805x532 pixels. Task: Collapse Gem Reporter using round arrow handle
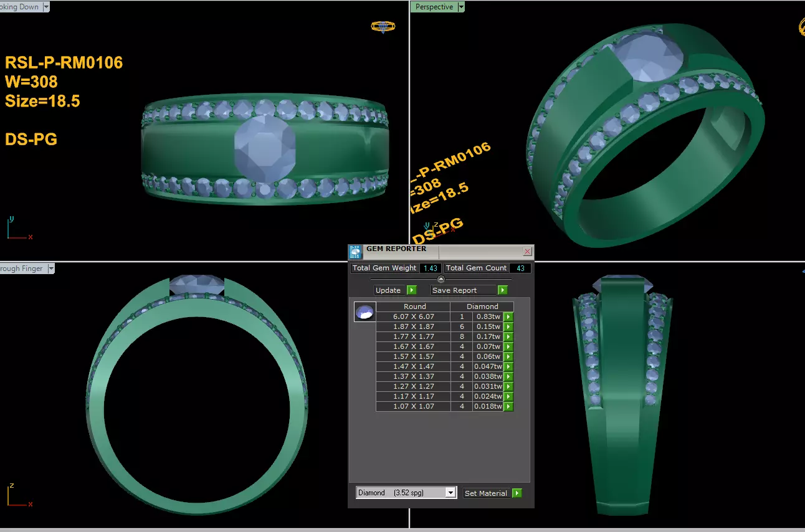441,279
